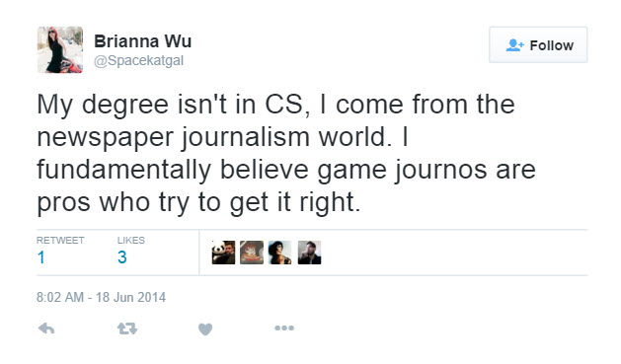The image size is (621, 364).
Task: Open the dark-haired woman liker avatar
Action: tap(280, 253)
